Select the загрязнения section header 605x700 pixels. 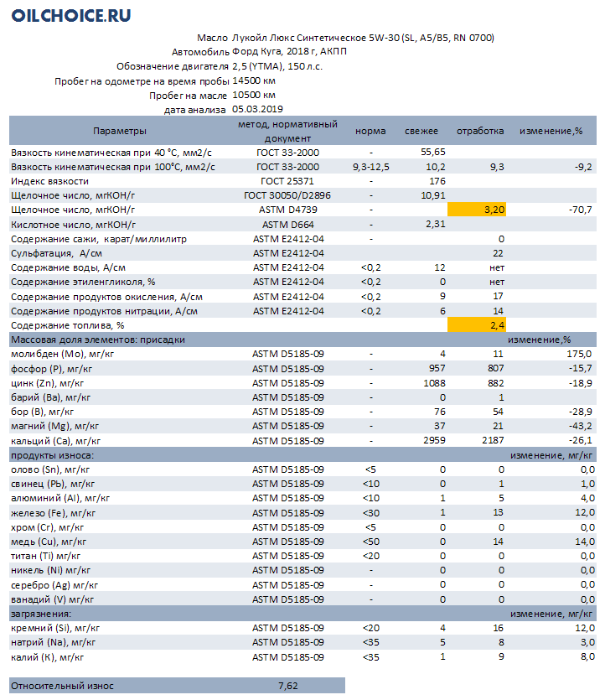click(302, 614)
